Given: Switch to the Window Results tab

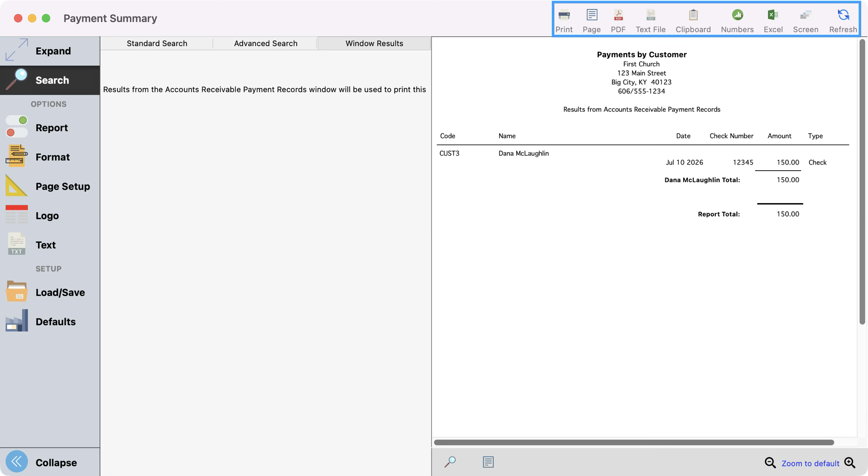Looking at the screenshot, I should [x=374, y=43].
